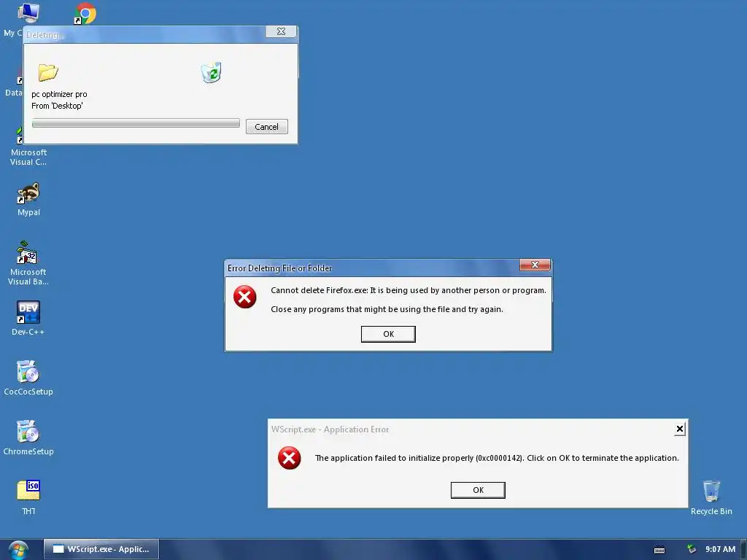Click the red error icon in WScript.exe dialog
Image resolution: width=747 pixels, height=560 pixels.
pos(289,458)
